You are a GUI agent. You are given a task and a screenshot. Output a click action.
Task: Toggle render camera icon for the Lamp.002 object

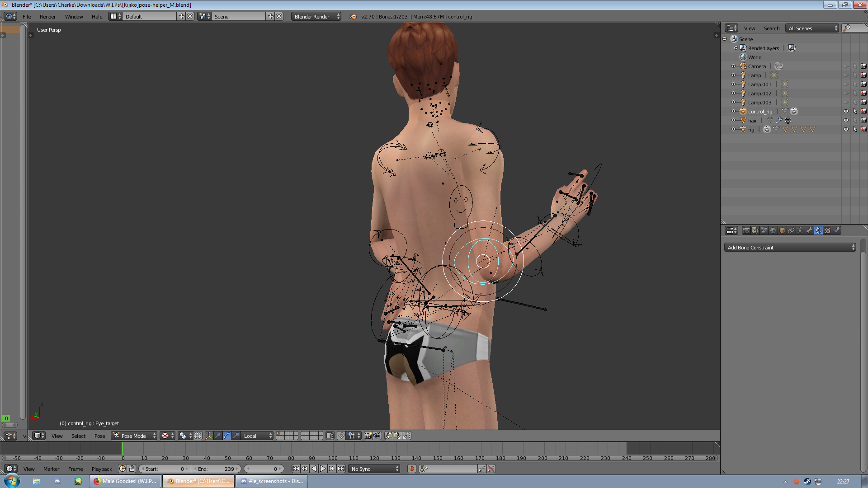863,94
